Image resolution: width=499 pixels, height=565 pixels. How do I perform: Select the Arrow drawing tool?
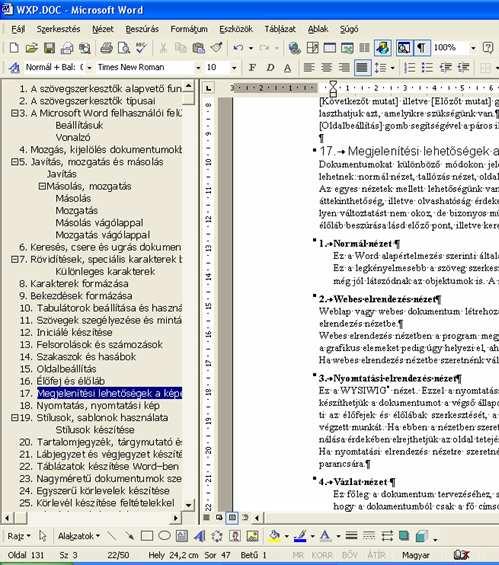pos(129,536)
